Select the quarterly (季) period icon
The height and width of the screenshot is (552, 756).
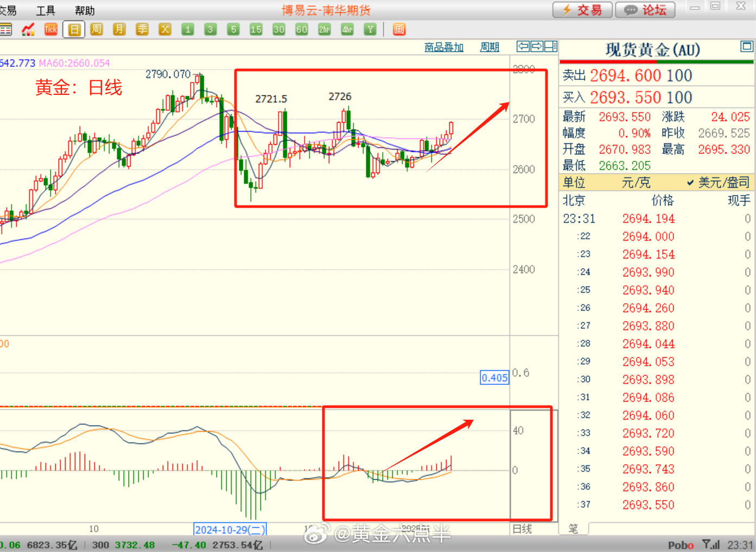coord(142,29)
